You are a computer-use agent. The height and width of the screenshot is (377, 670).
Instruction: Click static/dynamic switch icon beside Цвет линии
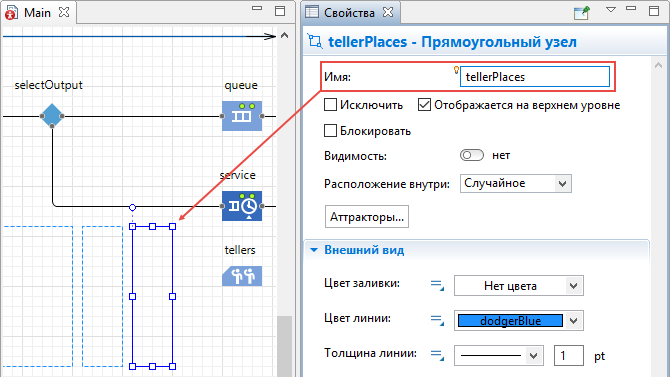(x=437, y=320)
